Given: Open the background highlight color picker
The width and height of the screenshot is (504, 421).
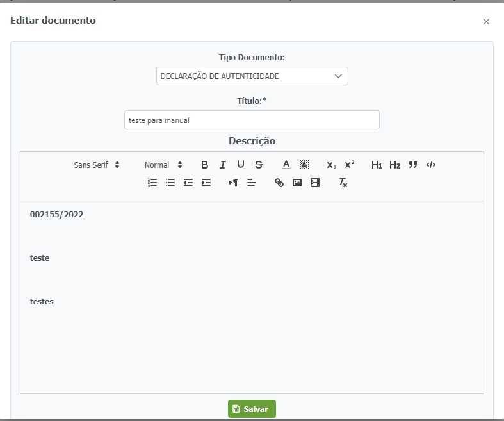Looking at the screenshot, I should [304, 165].
